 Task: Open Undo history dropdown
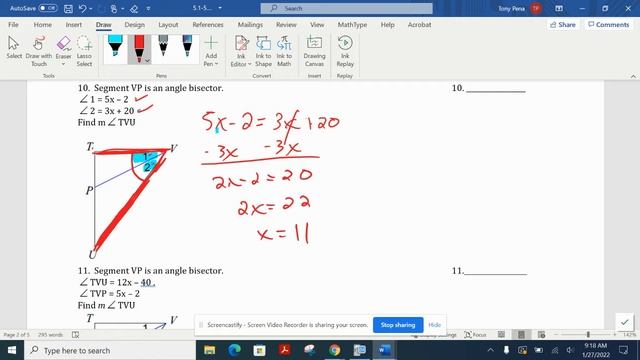tap(90, 8)
